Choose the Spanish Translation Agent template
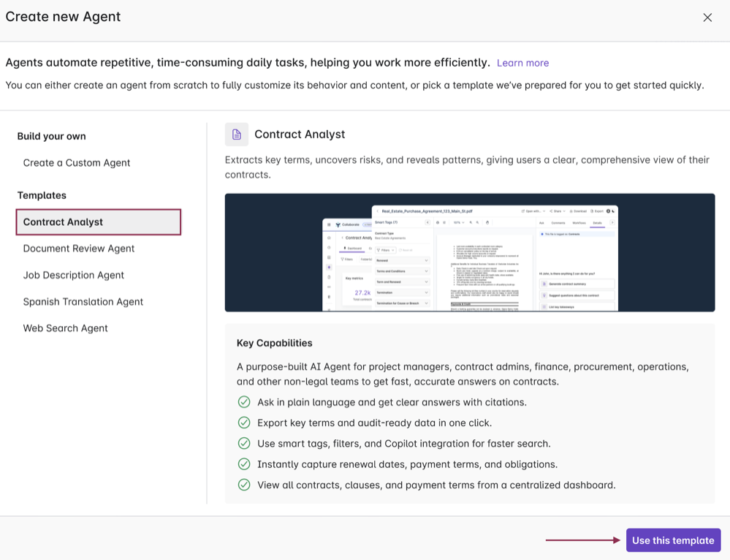Viewport: 730px width, 560px height. 83,301
